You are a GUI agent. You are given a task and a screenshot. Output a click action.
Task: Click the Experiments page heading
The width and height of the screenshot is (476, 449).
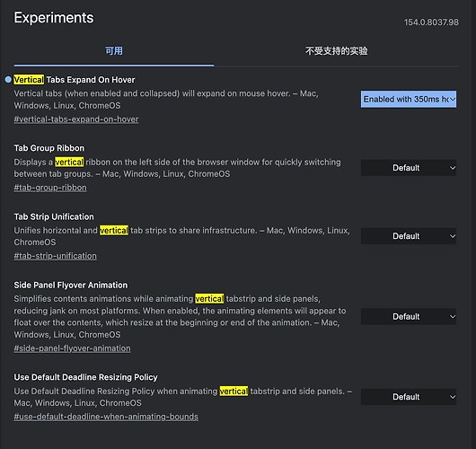[x=54, y=18]
